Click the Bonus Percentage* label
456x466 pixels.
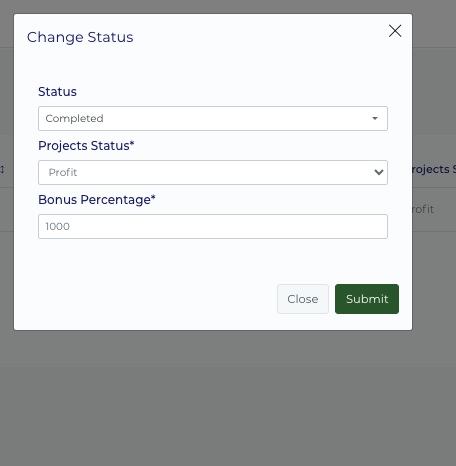(x=97, y=200)
